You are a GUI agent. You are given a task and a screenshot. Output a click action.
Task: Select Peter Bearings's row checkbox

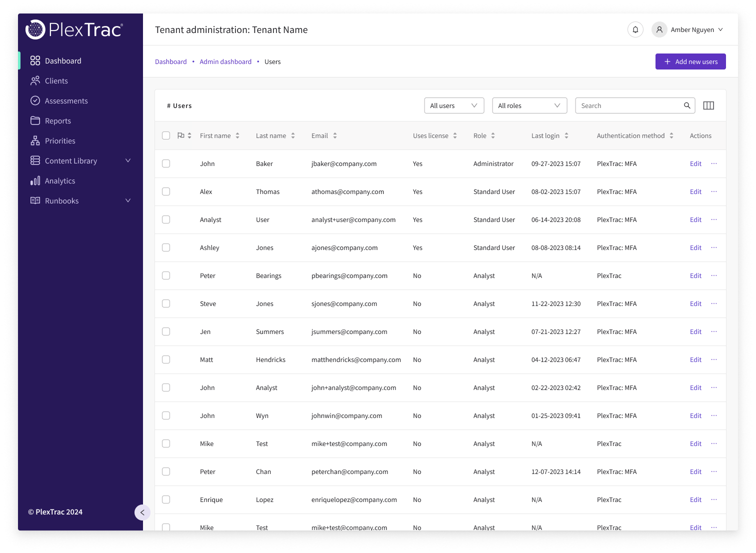[x=166, y=275]
